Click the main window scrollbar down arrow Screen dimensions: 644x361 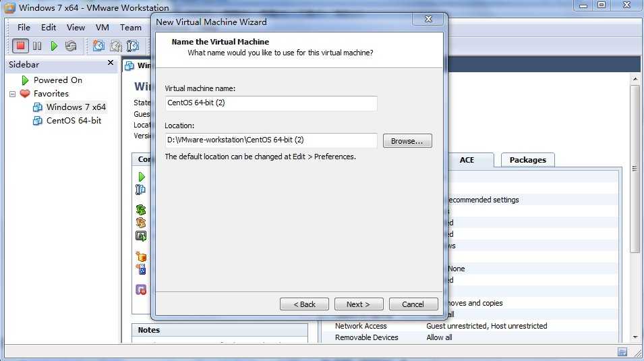tap(635, 337)
